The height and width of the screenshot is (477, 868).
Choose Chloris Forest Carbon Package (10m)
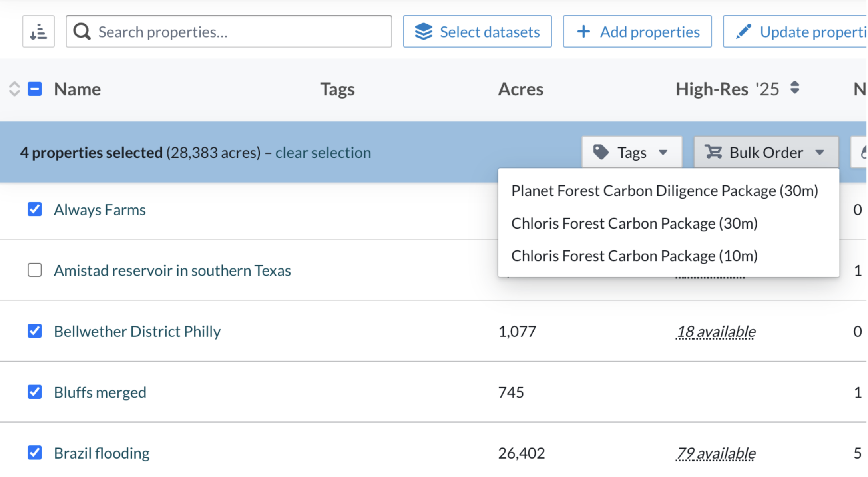[635, 256]
